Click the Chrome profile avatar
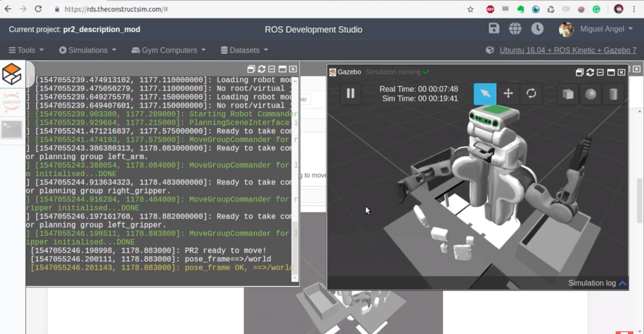Screen dimensions: 644x334 pyautogui.click(x=618, y=9)
